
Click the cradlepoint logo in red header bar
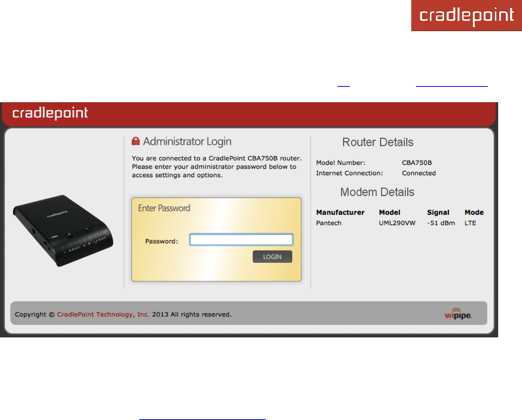50,113
